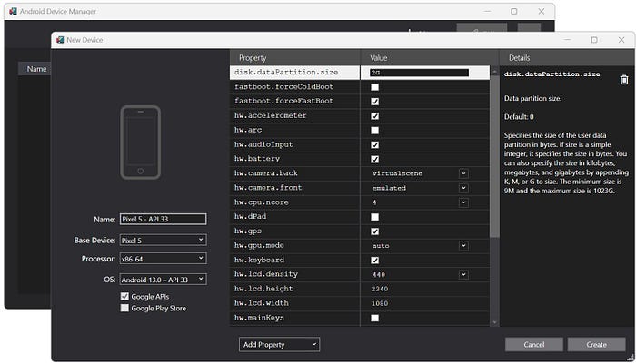Close the New Device window
Viewport: 636px width, 364px height.
[x=621, y=40]
